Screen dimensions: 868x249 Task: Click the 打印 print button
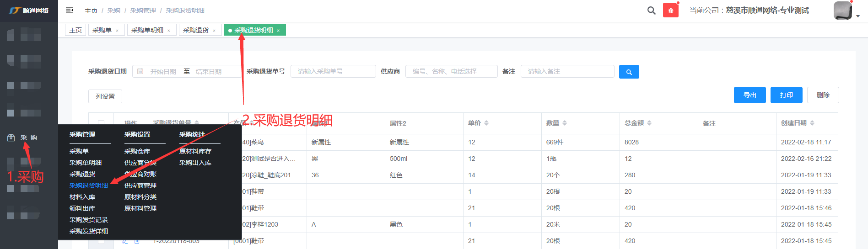click(x=786, y=95)
